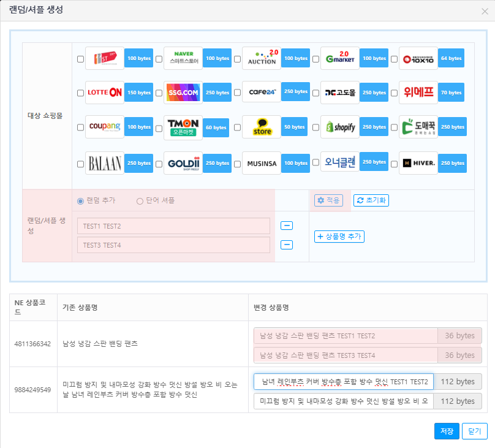Click the Coupang logo

(x=105, y=127)
